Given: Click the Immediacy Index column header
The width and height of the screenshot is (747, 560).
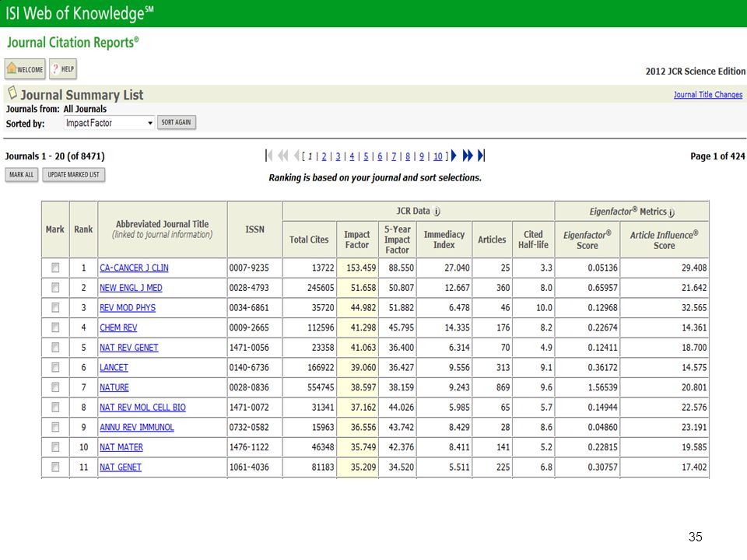Looking at the screenshot, I should pyautogui.click(x=444, y=240).
